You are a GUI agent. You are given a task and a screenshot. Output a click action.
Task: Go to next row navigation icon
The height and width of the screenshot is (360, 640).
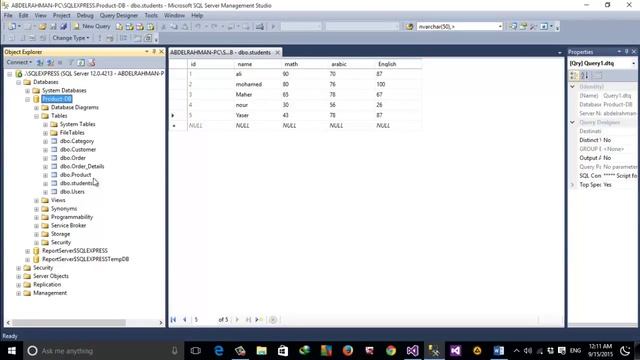(237, 320)
